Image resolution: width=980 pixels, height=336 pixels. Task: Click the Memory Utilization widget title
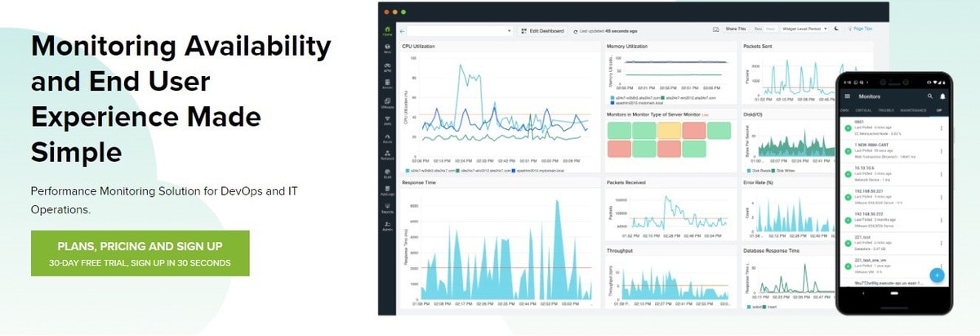(x=627, y=47)
